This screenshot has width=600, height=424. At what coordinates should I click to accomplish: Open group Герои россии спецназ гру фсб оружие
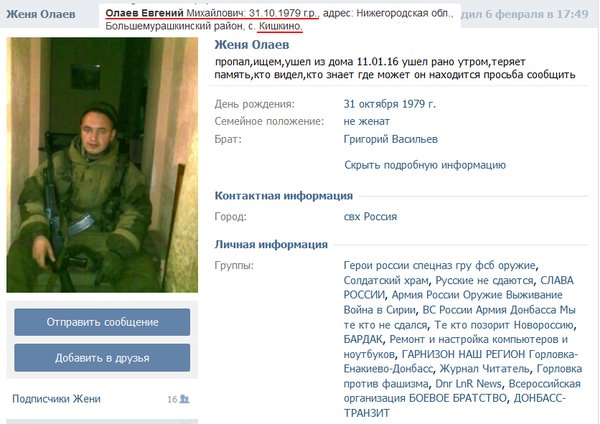[x=439, y=265]
